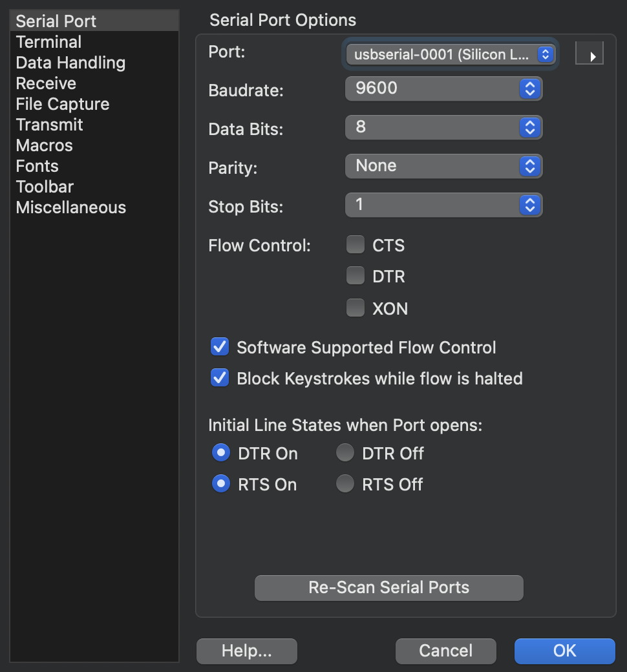Select the RTS Off radio button
627x672 pixels.
[345, 484]
